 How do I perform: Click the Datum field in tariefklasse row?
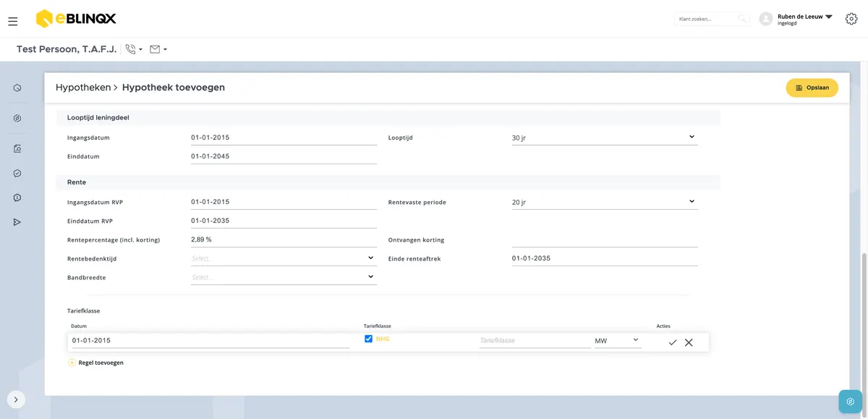(210, 340)
